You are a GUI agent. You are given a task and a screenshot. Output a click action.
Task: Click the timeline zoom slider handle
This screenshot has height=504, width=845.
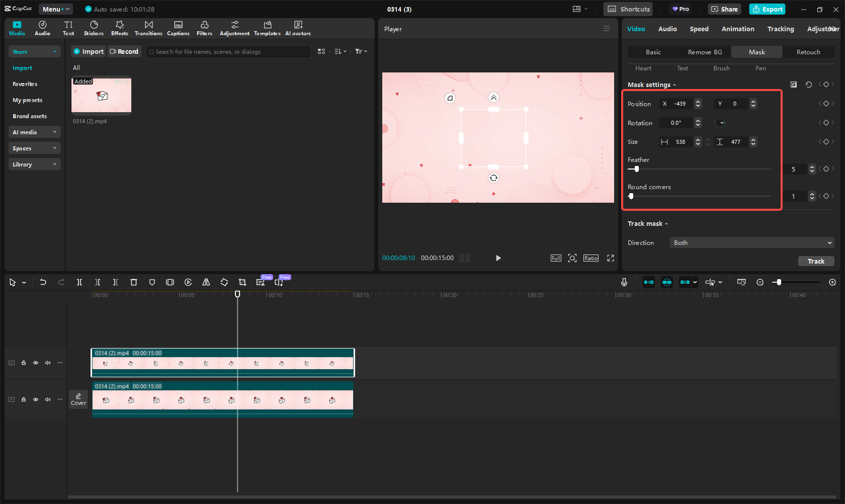pos(779,282)
